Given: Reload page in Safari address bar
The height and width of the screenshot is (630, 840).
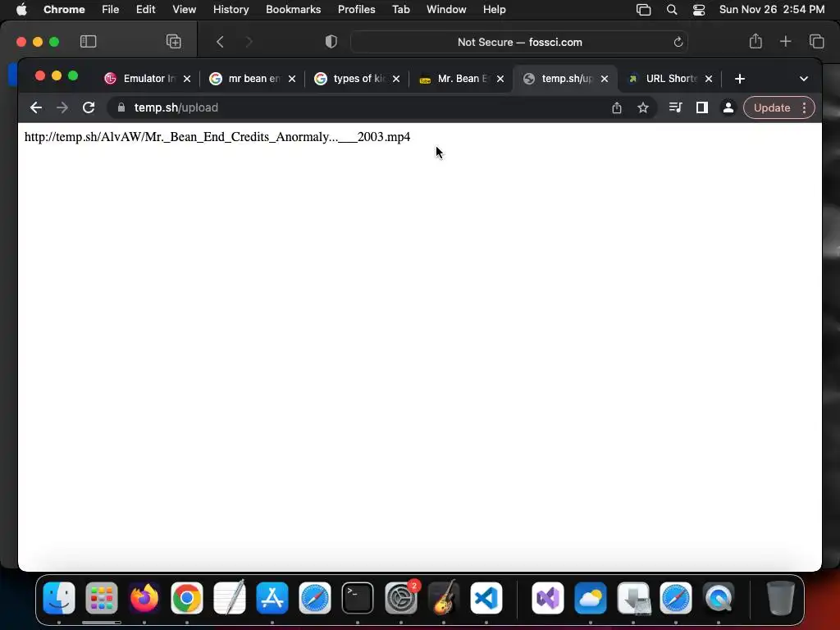Looking at the screenshot, I should (x=678, y=43).
